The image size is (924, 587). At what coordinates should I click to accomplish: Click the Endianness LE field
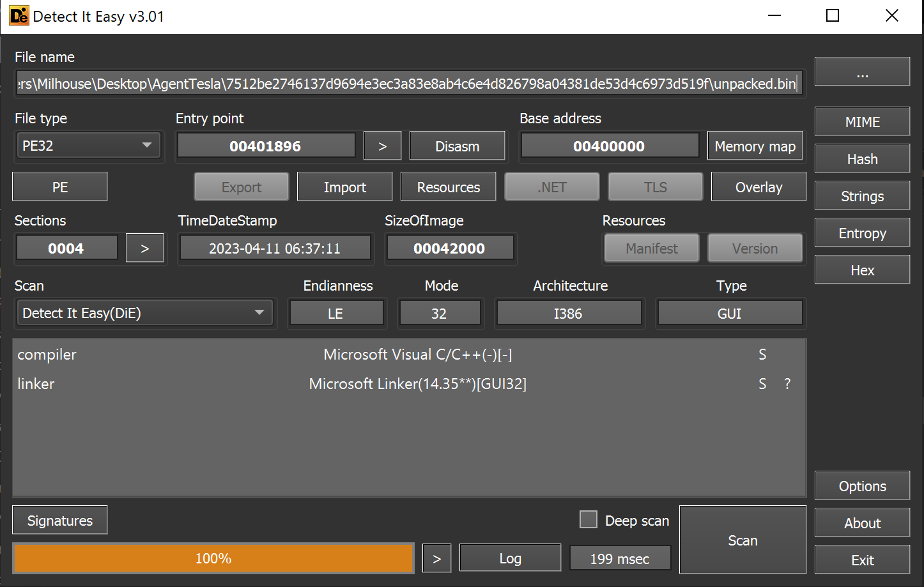tap(336, 313)
